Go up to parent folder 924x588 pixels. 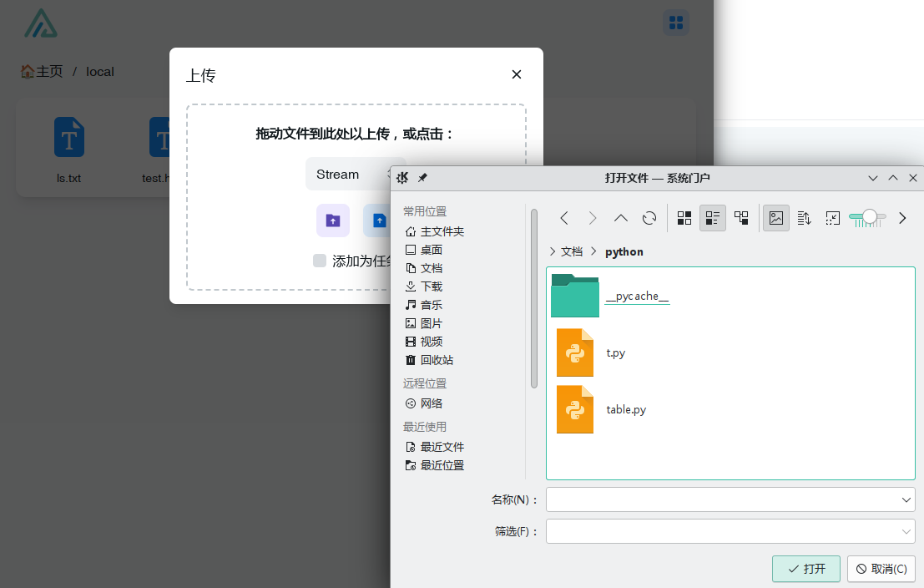coord(620,218)
